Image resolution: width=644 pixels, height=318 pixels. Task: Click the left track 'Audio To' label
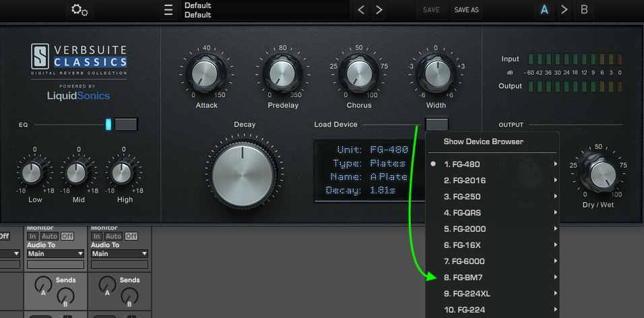coord(40,245)
